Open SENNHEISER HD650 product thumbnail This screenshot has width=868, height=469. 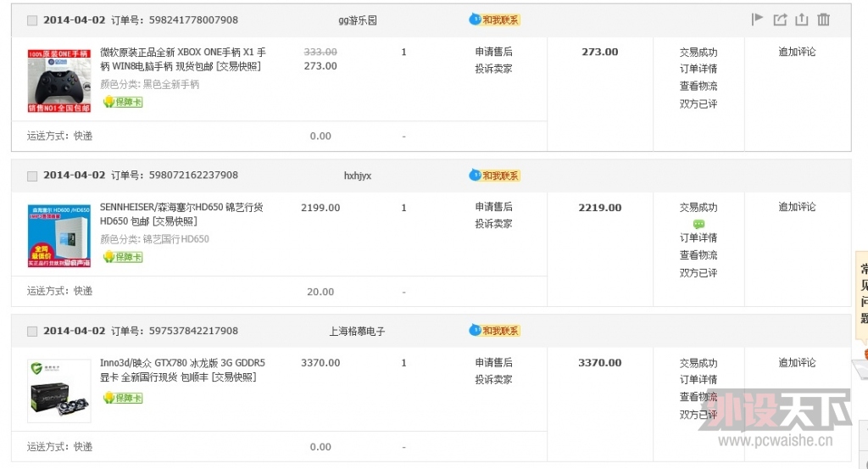click(x=59, y=236)
